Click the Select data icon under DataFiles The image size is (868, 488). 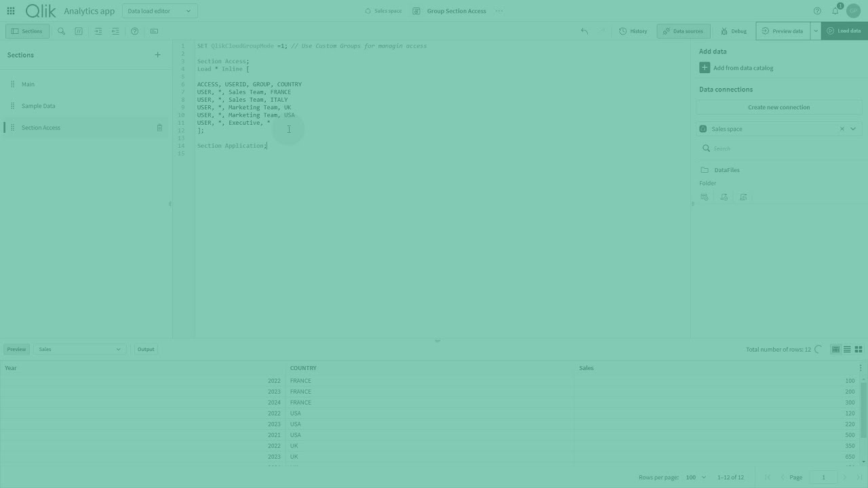705,197
